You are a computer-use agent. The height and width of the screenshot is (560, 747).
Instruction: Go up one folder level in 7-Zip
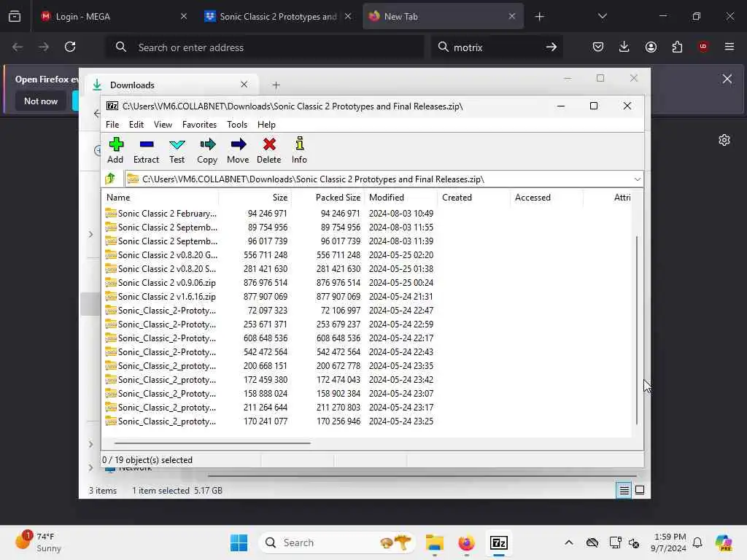coord(111,179)
